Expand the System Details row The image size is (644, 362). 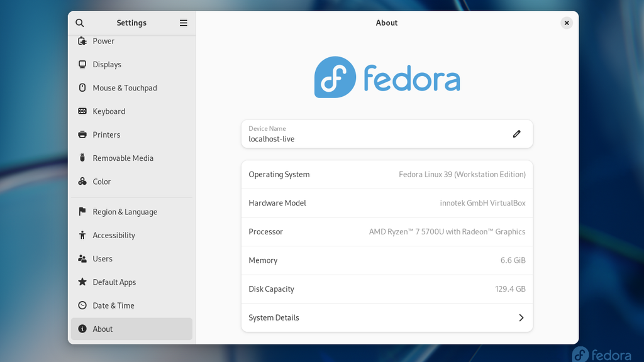click(387, 317)
